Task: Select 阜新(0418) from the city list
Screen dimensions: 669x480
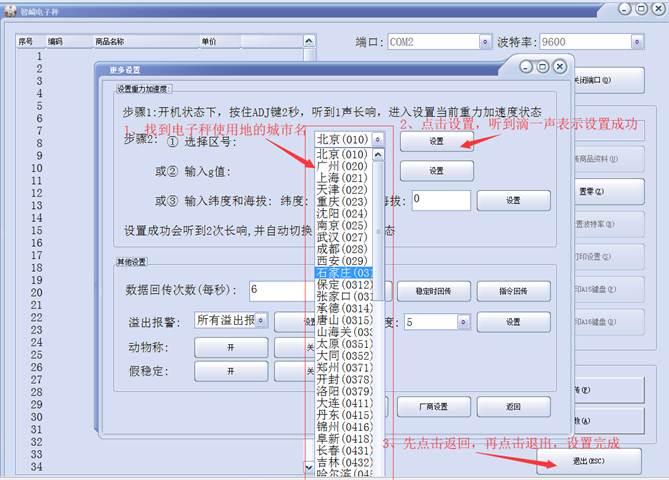Action: (x=343, y=438)
